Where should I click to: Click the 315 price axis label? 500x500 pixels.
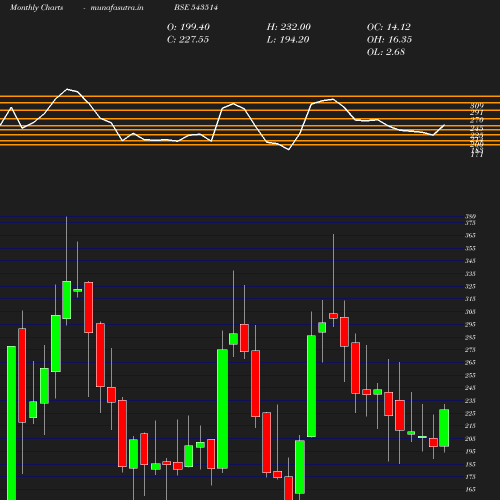pos(470,299)
